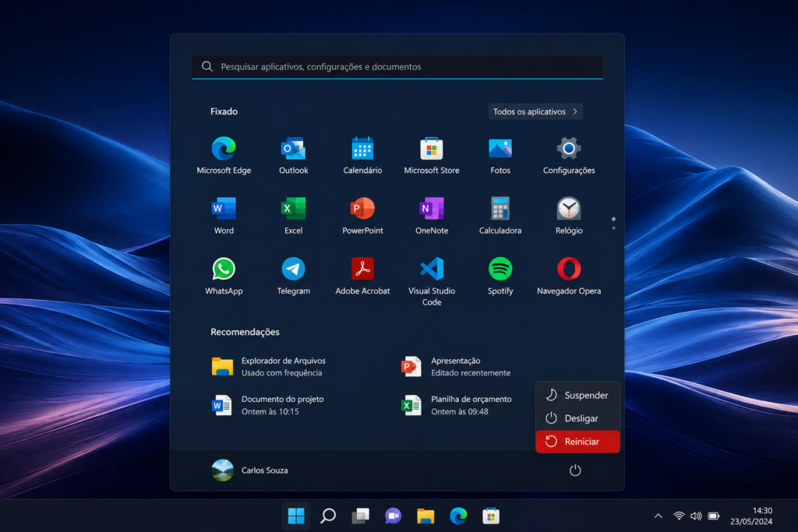Open Carlos Souza user account
Screen dimensions: 798x532
[x=250, y=470]
